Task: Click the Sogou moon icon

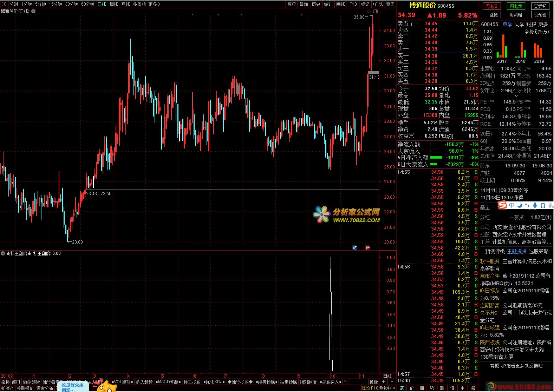Action: pyautogui.click(x=520, y=205)
